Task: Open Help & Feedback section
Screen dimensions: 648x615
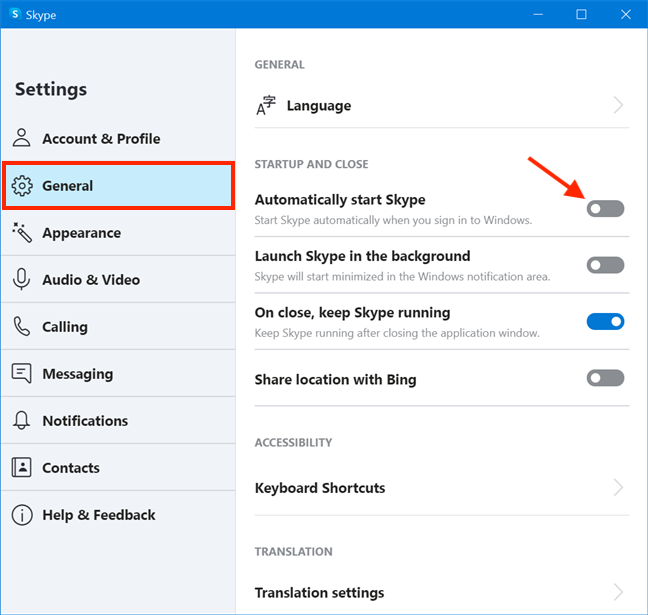Action: click(118, 515)
